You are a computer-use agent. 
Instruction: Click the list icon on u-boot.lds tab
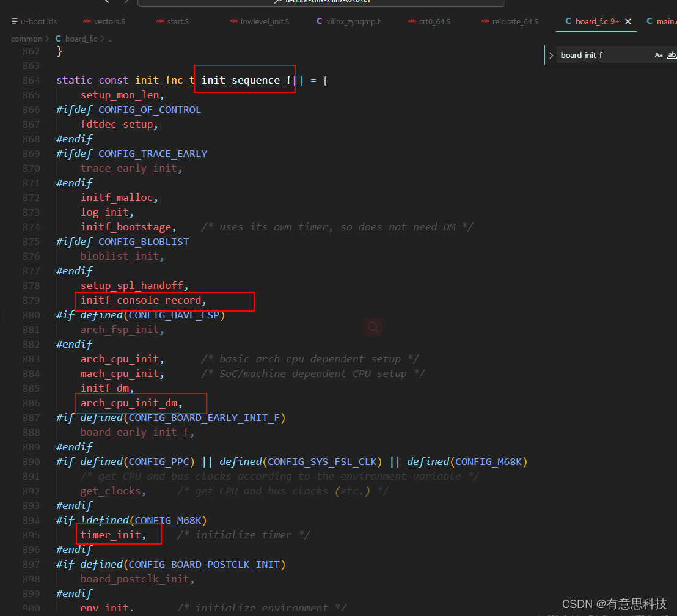point(13,21)
